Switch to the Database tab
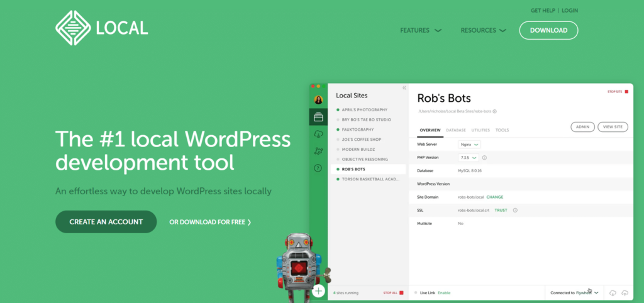The height and width of the screenshot is (303, 644). pyautogui.click(x=456, y=130)
